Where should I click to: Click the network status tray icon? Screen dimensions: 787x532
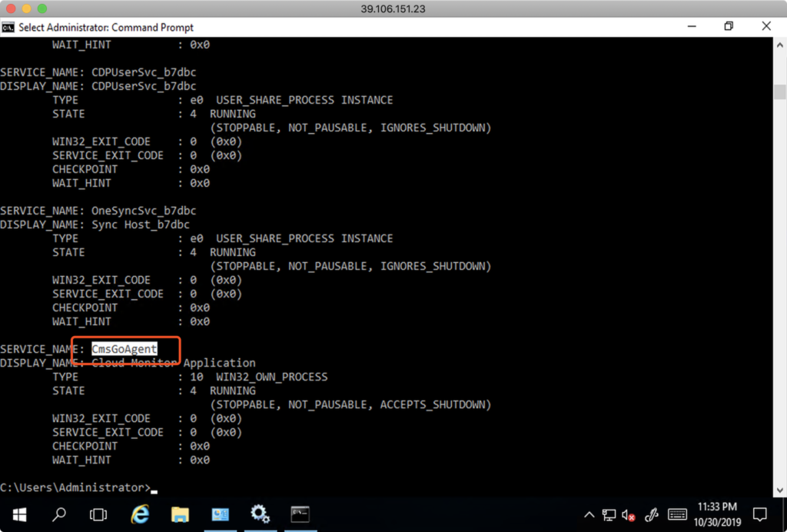609,514
